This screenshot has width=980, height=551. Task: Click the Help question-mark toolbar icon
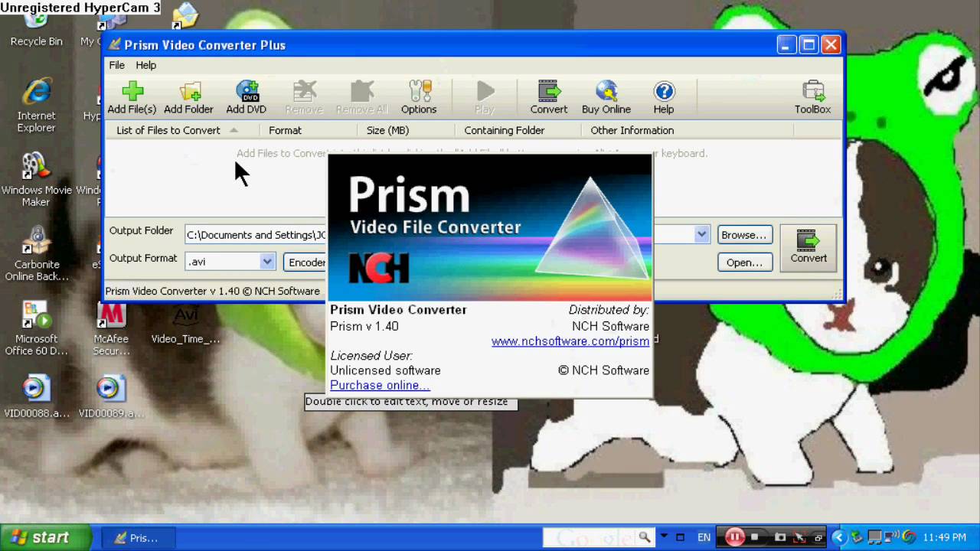pos(664,97)
